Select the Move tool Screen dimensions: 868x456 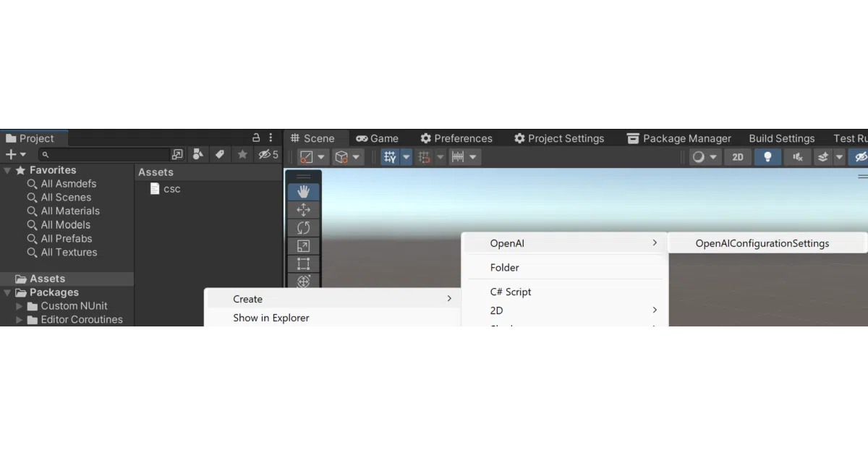tap(303, 210)
